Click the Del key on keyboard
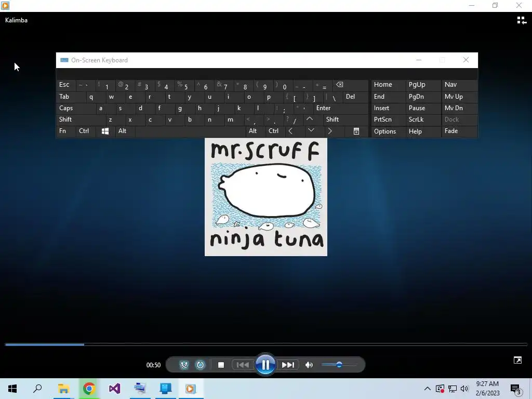This screenshot has width=532, height=399. pos(355,97)
